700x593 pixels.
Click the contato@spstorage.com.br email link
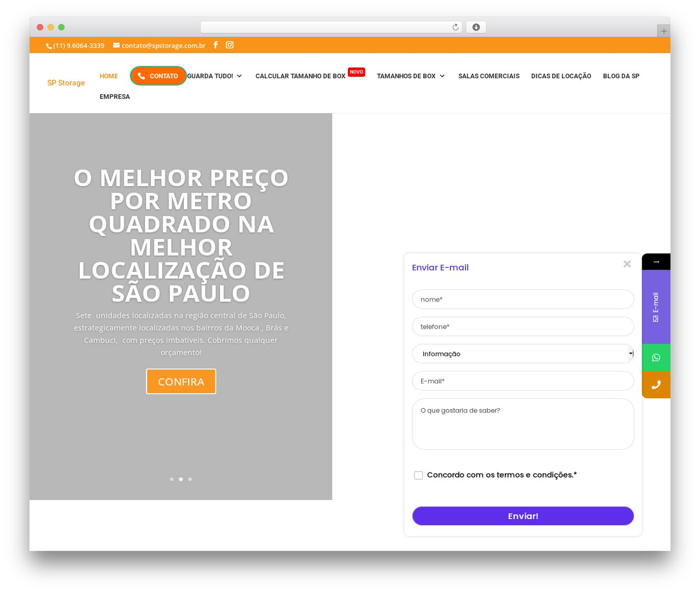click(x=159, y=45)
